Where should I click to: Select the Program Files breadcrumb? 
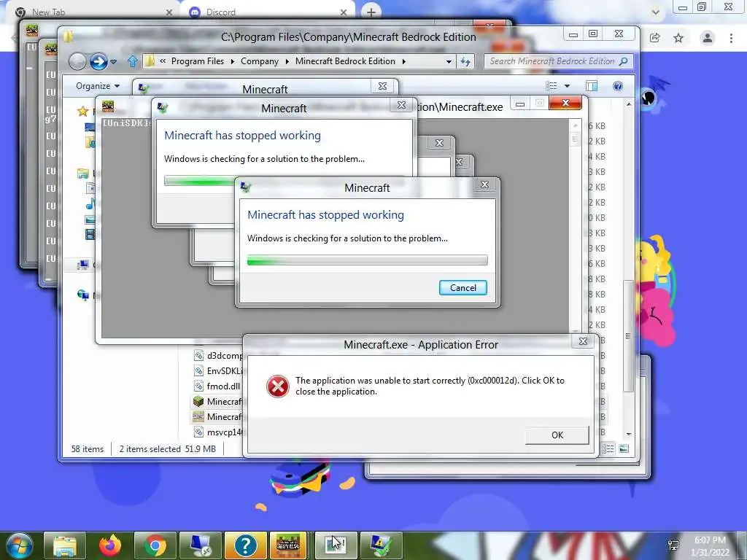(197, 61)
